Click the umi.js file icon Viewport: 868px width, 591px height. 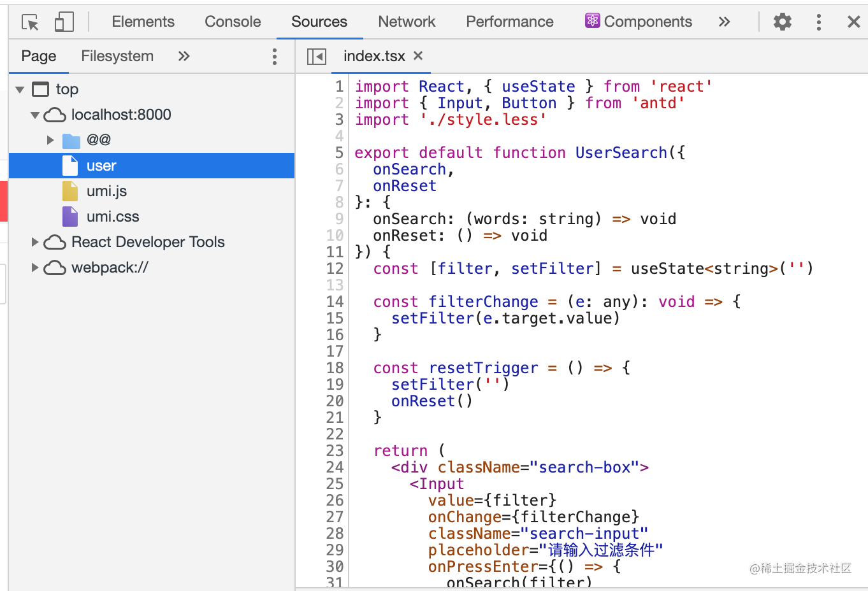point(69,190)
